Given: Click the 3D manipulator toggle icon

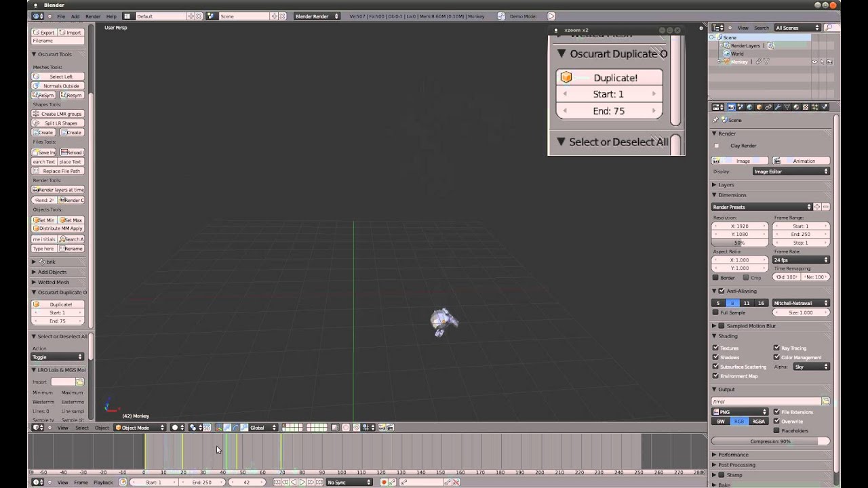Looking at the screenshot, I should [218, 428].
